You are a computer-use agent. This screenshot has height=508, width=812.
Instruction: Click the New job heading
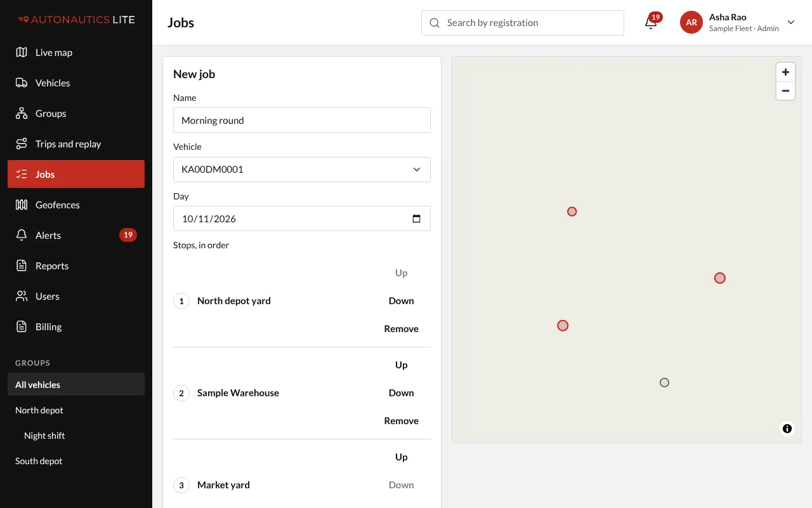pos(194,74)
